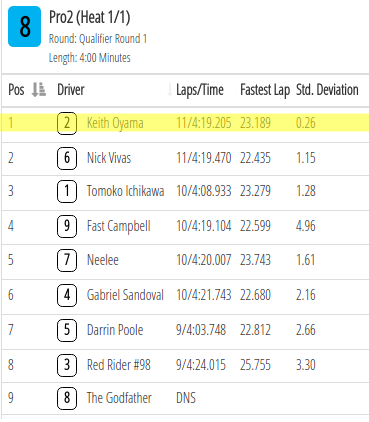Click car number 6 badge for Nick Vivas

point(67,158)
